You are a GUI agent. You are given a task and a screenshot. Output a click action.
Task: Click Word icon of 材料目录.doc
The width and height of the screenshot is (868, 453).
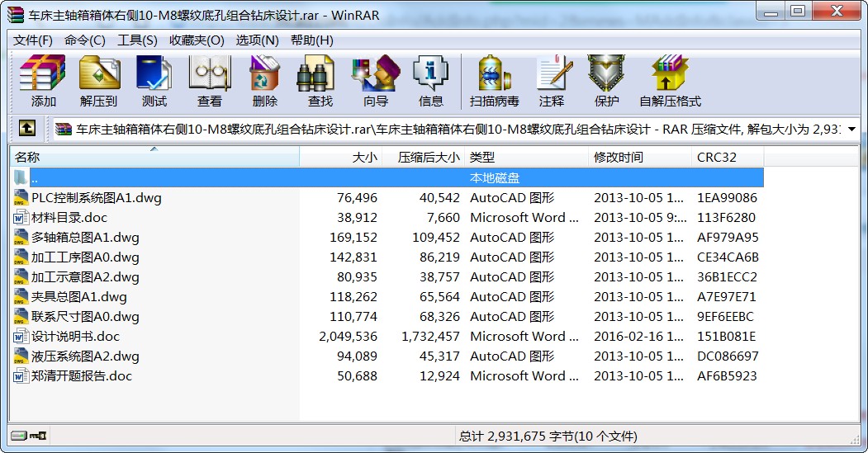coord(21,217)
